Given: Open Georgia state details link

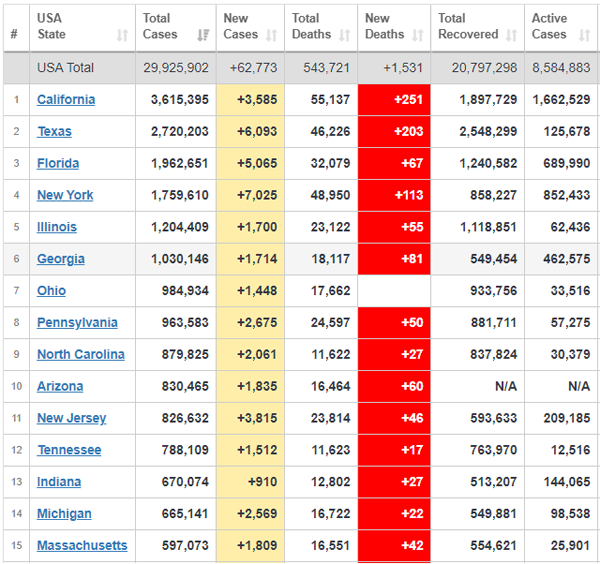Looking at the screenshot, I should (61, 259).
